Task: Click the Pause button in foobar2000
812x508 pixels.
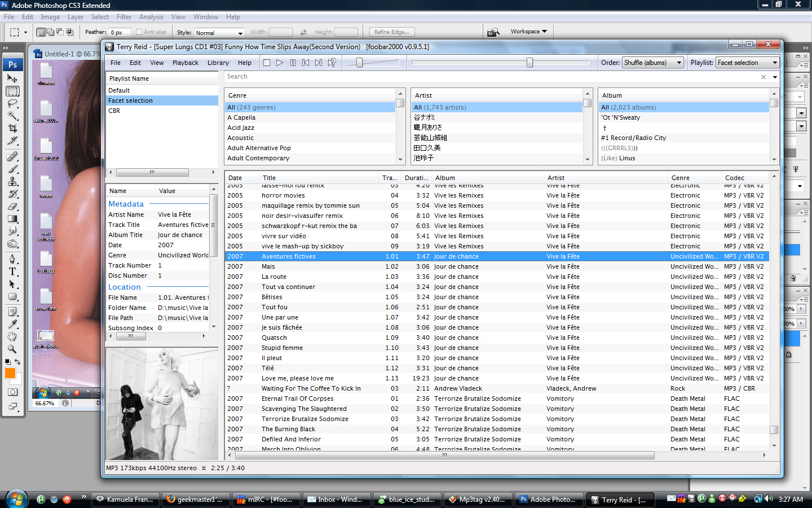Action: 293,63
